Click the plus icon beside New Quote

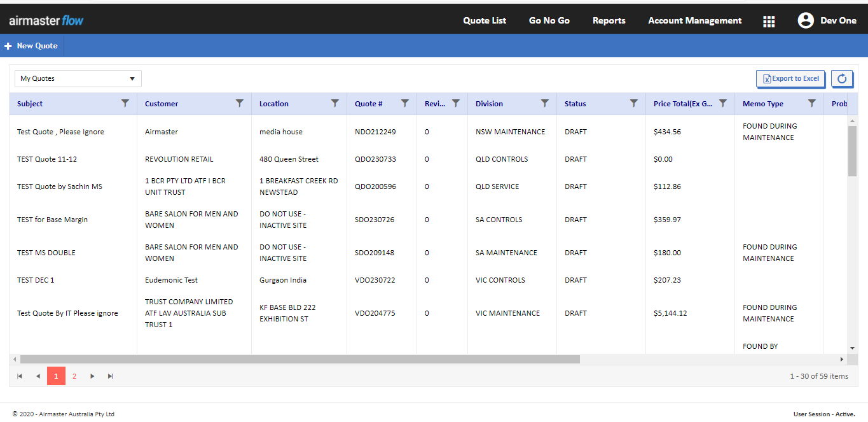click(8, 46)
